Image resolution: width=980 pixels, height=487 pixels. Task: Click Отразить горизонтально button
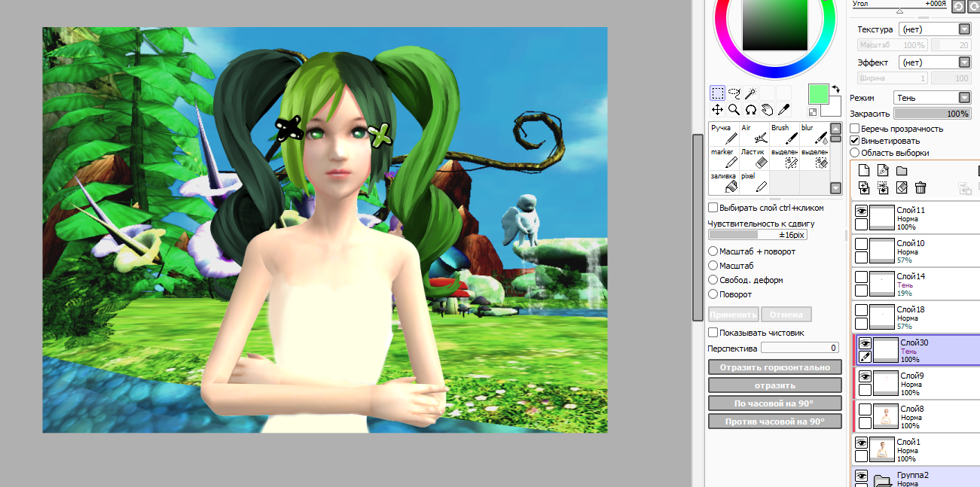pos(774,367)
